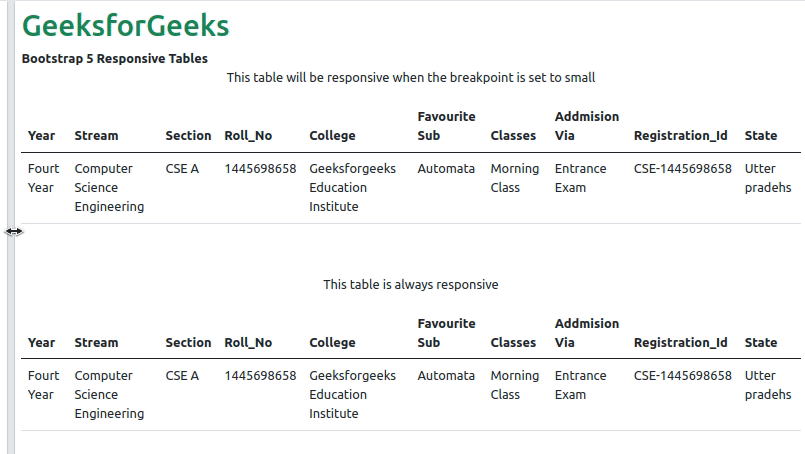This screenshot has width=805, height=454.
Task: Click 'State' header in the second table
Action: [760, 343]
